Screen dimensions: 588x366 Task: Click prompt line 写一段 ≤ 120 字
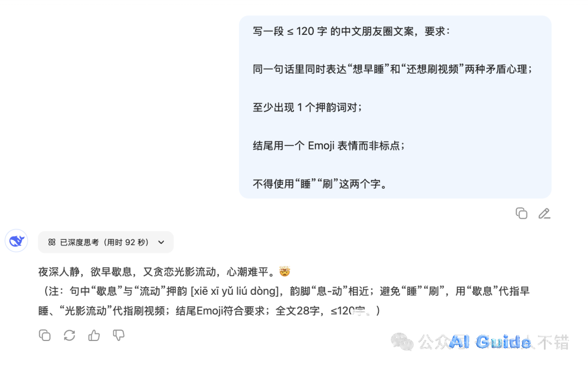coord(351,31)
